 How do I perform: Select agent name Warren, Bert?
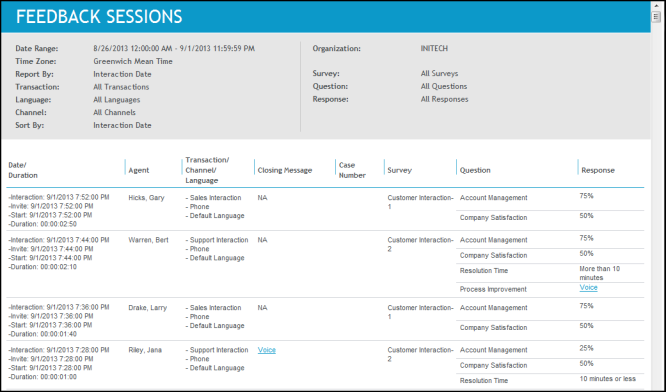148,240
